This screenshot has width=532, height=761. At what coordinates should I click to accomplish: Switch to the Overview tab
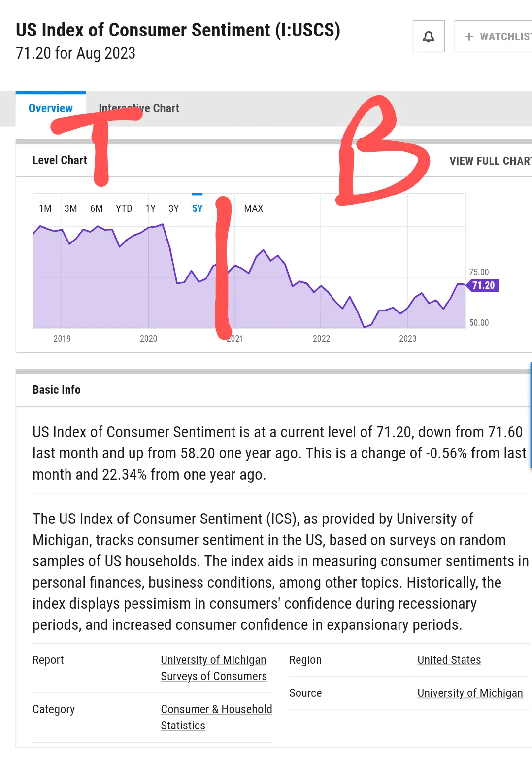(51, 108)
